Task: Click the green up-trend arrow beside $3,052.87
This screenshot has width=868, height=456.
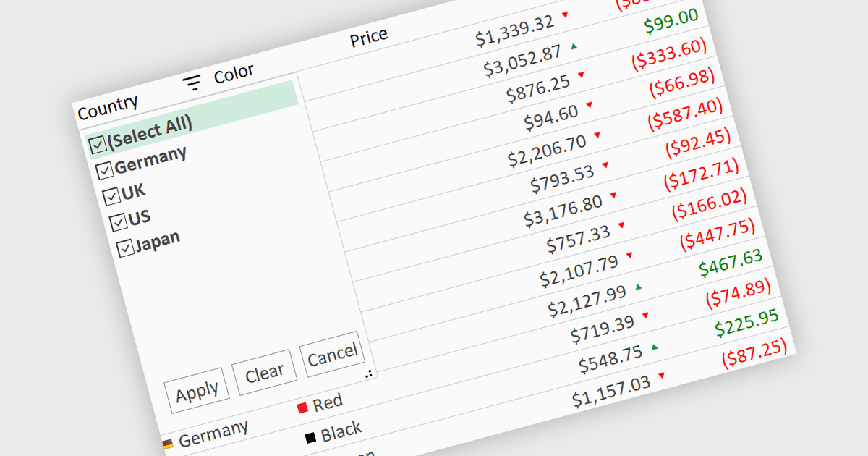Action: pos(574,46)
